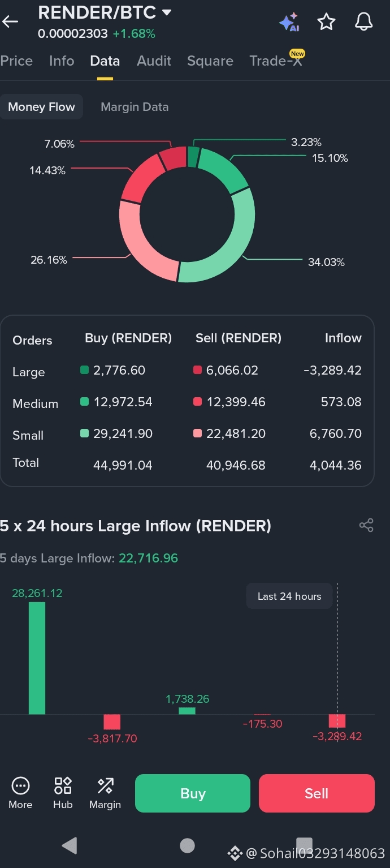Expand the RENDER/BTC pair dropdown
The width and height of the screenshot is (390, 868).
tap(166, 12)
